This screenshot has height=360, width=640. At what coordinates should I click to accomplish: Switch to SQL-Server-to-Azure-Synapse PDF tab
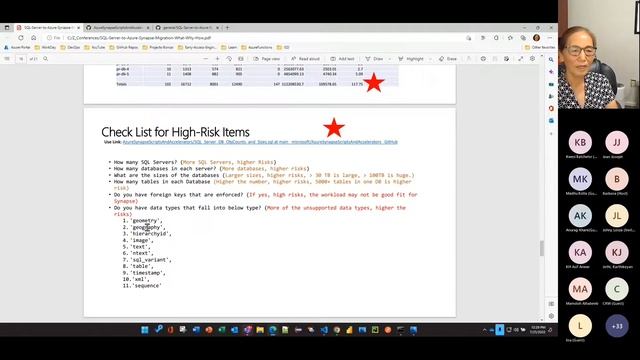(48, 27)
